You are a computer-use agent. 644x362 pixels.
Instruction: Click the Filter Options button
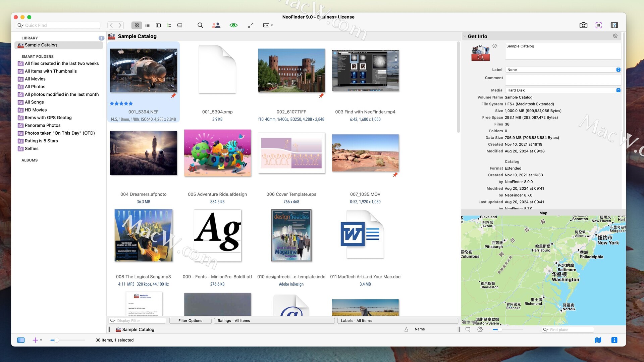tap(190, 321)
